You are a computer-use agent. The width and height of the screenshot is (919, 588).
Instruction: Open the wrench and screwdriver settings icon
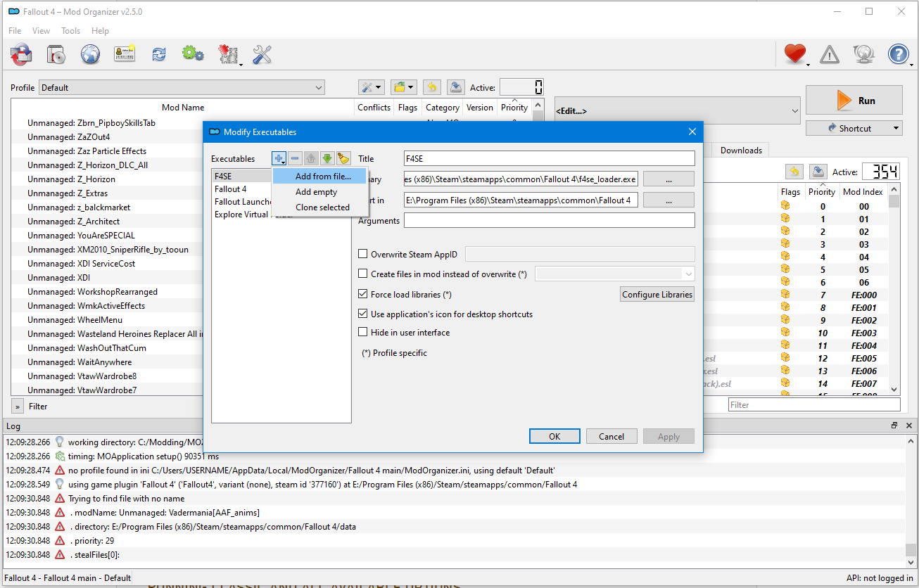pos(262,54)
